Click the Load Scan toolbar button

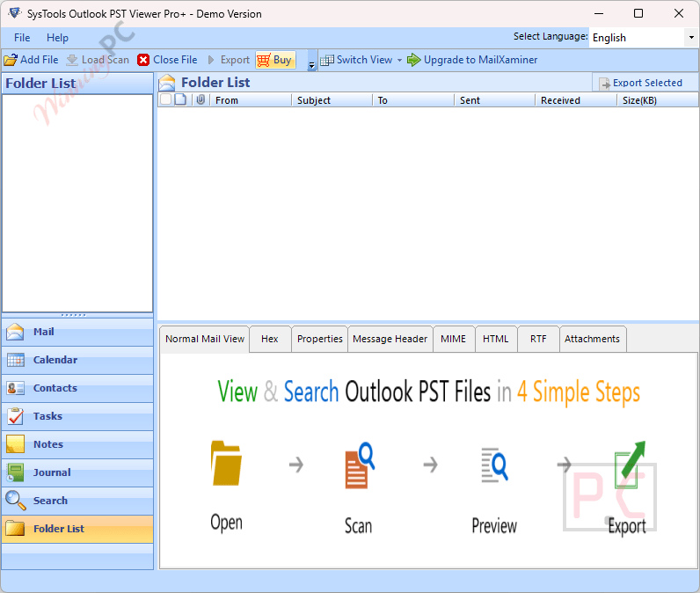pyautogui.click(x=98, y=60)
